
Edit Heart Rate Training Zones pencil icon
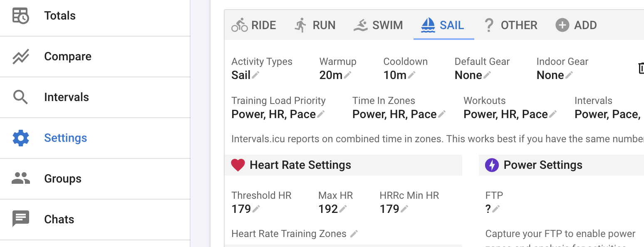[x=354, y=234]
